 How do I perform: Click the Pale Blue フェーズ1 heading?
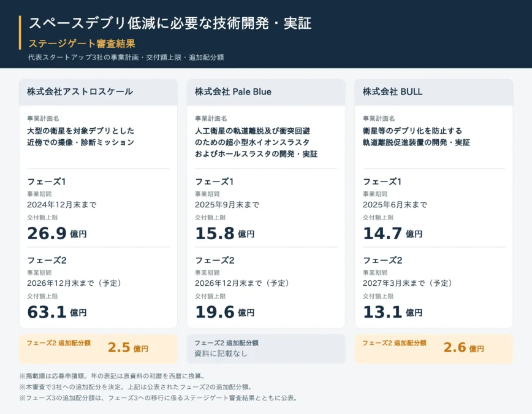214,182
